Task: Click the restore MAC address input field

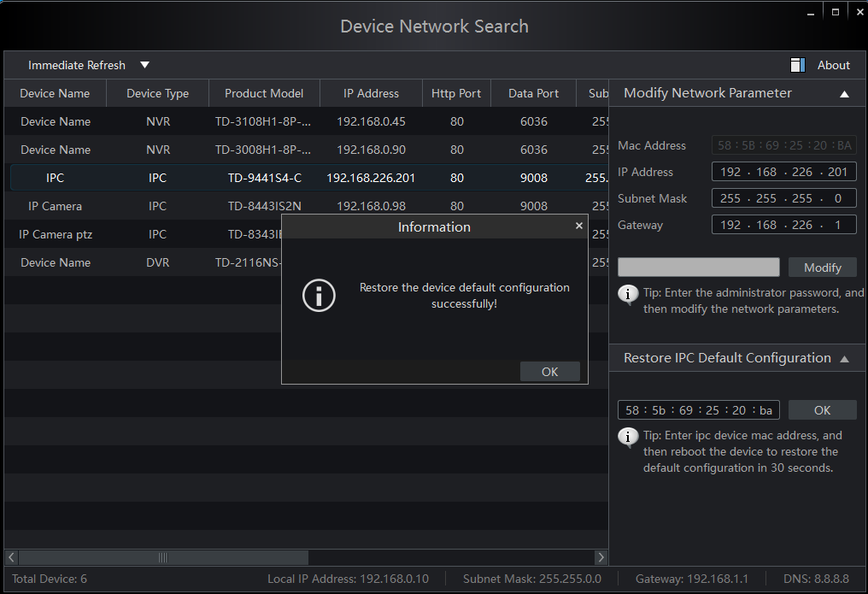Action: coord(699,410)
